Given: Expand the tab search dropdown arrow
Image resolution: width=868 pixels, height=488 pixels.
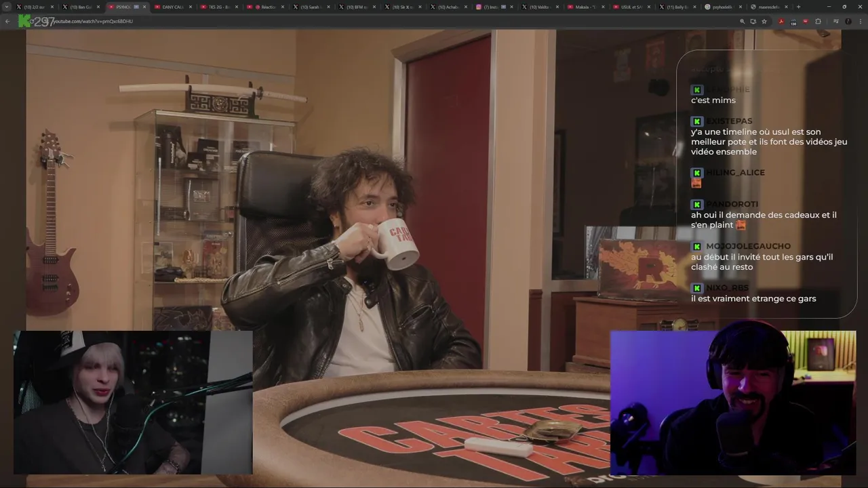Looking at the screenshot, I should coord(7,7).
